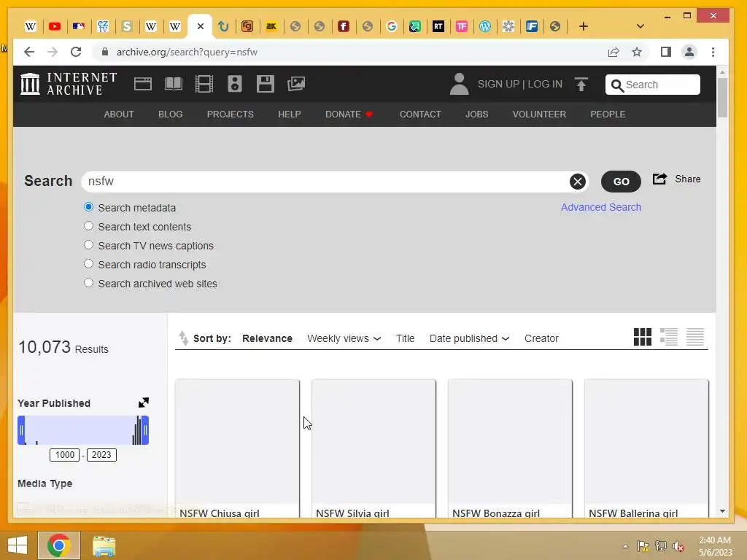Click LOG IN link
Viewport: 747px width, 560px height.
pyautogui.click(x=545, y=85)
